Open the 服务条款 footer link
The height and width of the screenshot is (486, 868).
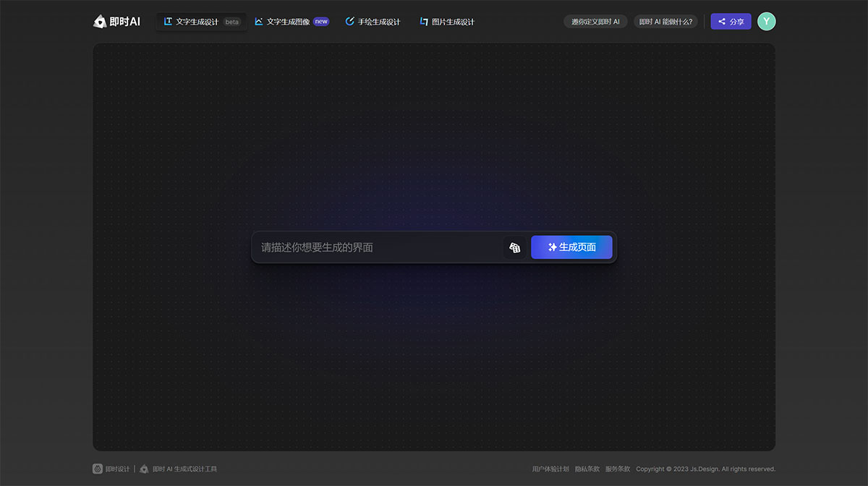[x=617, y=469]
